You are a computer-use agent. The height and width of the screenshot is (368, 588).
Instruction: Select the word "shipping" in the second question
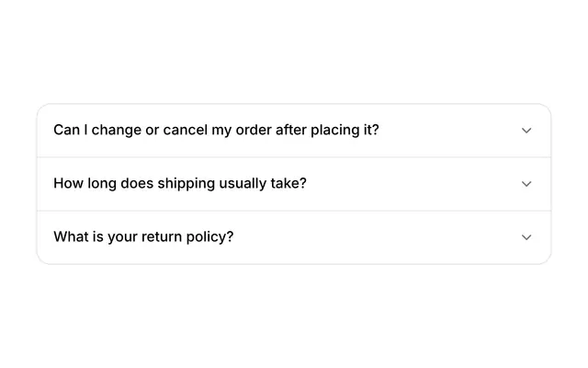(187, 184)
